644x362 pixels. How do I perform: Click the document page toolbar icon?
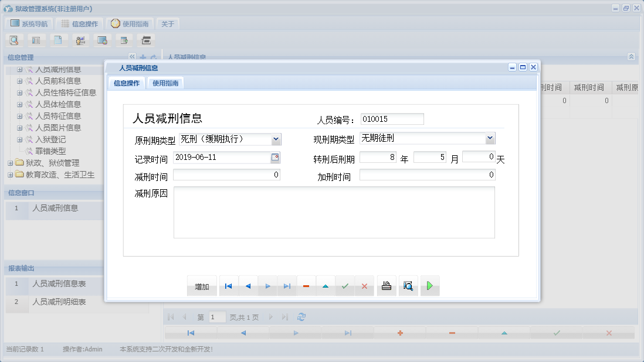point(58,40)
